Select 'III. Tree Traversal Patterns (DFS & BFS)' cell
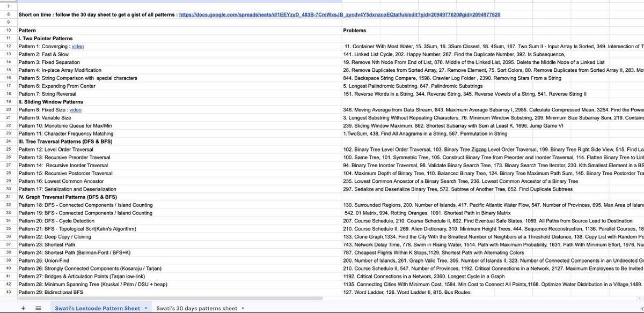Image resolution: width=644 pixels, height=313 pixels. pyautogui.click(x=179, y=141)
